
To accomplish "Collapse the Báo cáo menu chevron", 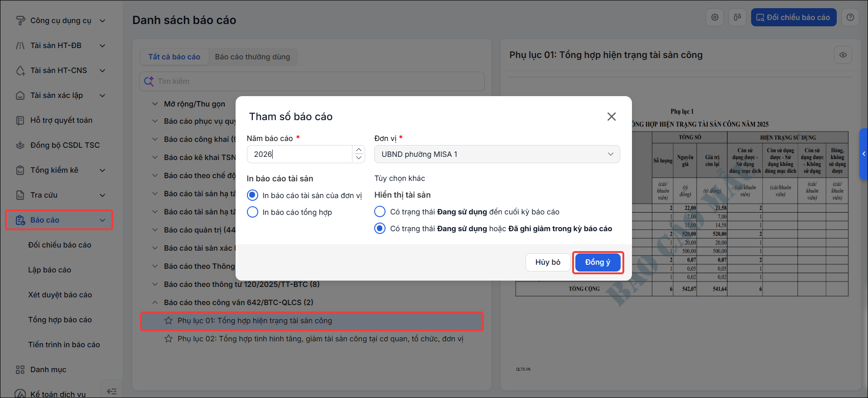I will tap(102, 220).
